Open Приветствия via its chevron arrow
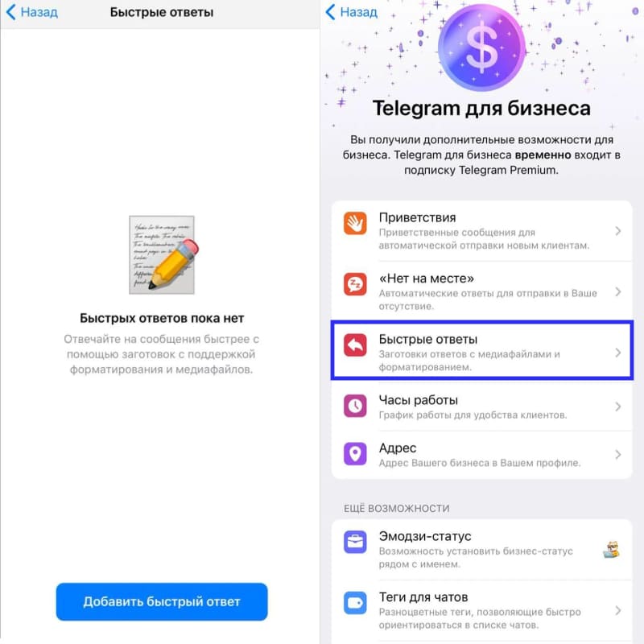Screen dimensions: 644x644 pyautogui.click(x=617, y=231)
